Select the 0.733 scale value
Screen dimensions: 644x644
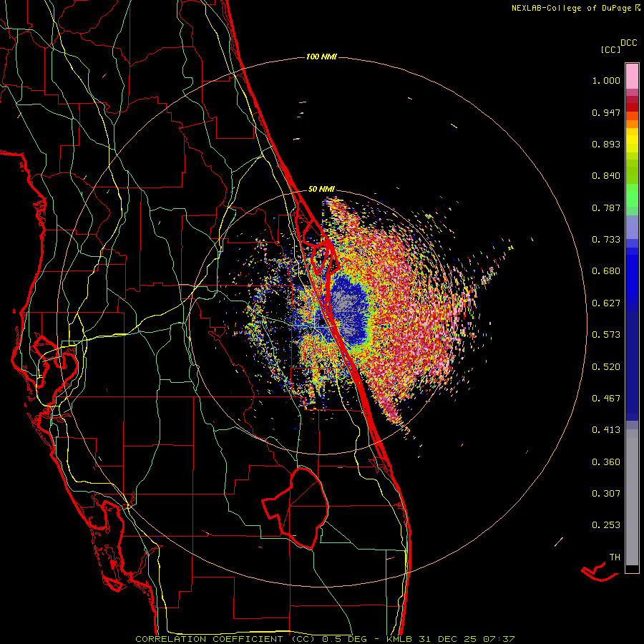click(606, 240)
